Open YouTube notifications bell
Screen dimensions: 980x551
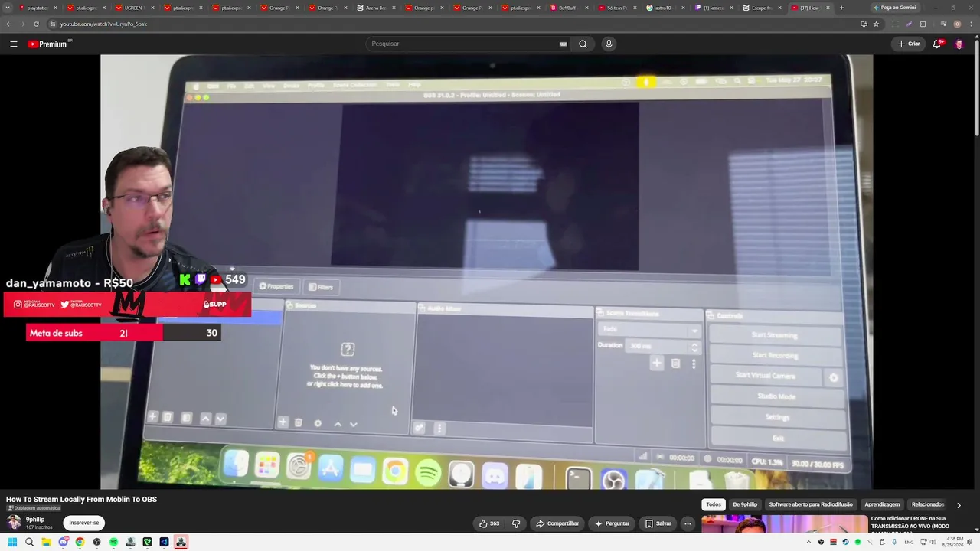(x=937, y=44)
